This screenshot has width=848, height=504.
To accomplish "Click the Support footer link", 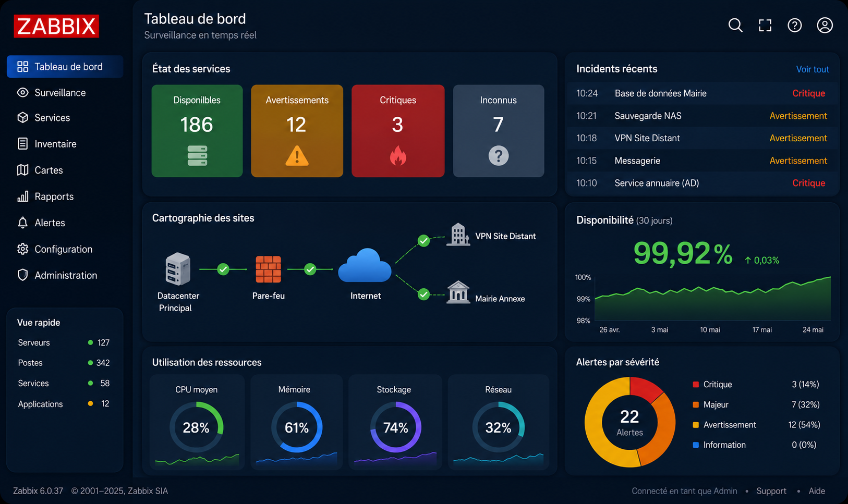I will tap(771, 491).
